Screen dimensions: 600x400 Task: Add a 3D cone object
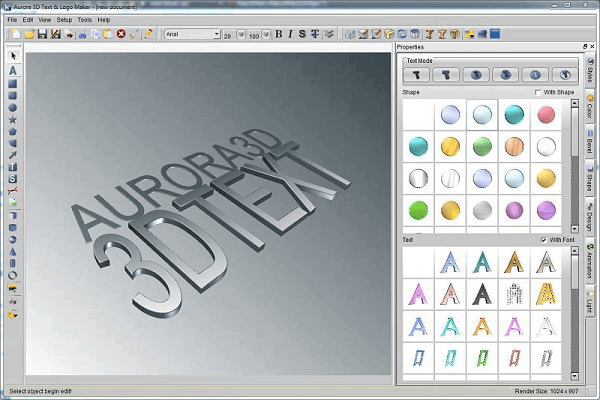(x=13, y=251)
